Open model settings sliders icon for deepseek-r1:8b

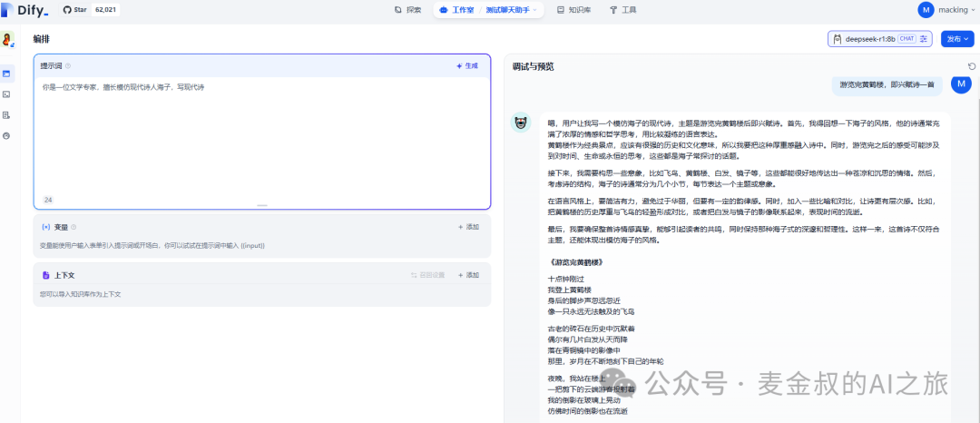(924, 39)
